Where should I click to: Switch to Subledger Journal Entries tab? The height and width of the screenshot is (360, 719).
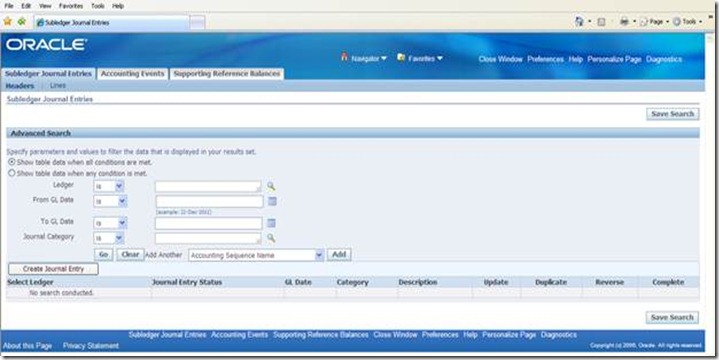pyautogui.click(x=49, y=74)
